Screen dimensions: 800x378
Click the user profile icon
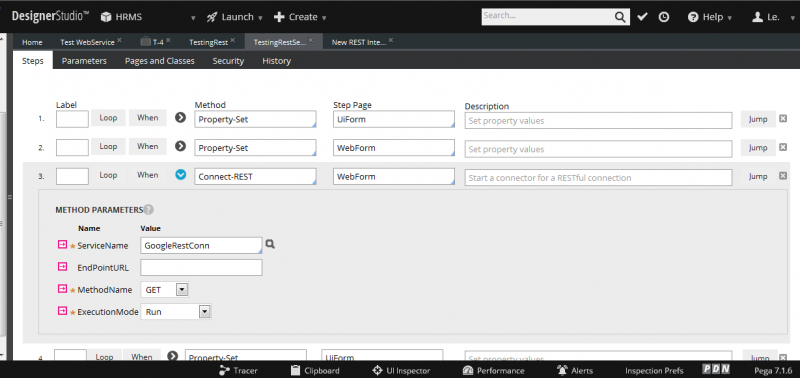point(757,17)
